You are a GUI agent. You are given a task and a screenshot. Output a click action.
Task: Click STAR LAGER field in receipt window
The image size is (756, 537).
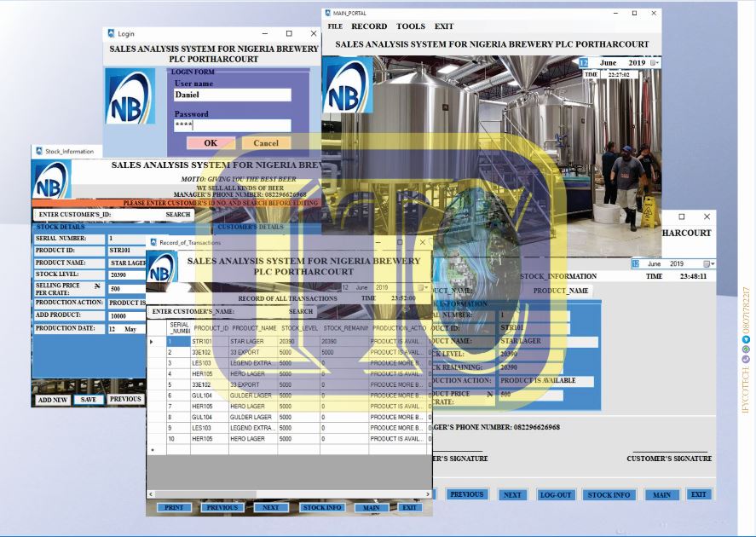tap(548, 341)
